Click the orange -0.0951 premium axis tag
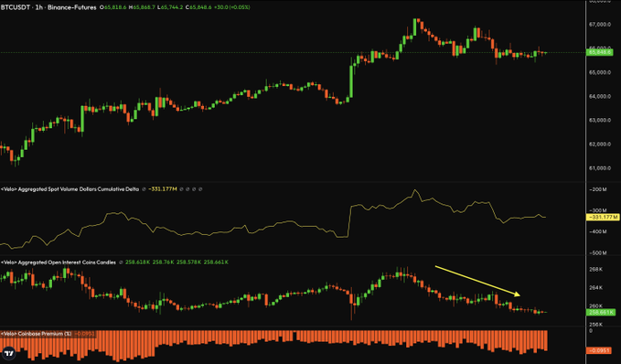 pos(600,350)
